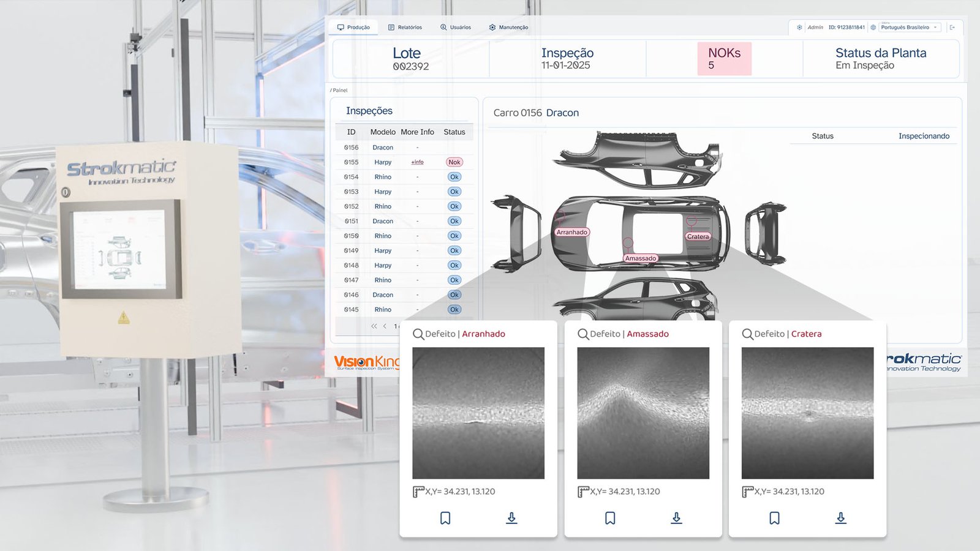
Task: Download the Arranhado defect image
Action: pyautogui.click(x=511, y=518)
